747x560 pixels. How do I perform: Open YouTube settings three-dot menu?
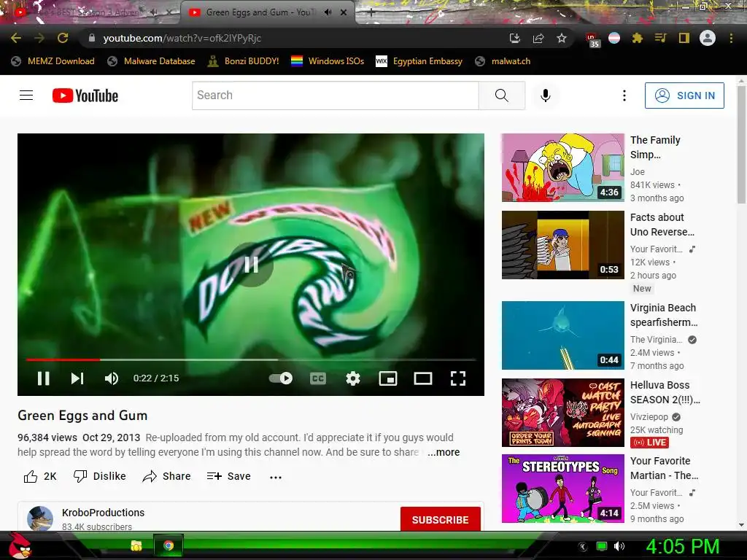[624, 96]
